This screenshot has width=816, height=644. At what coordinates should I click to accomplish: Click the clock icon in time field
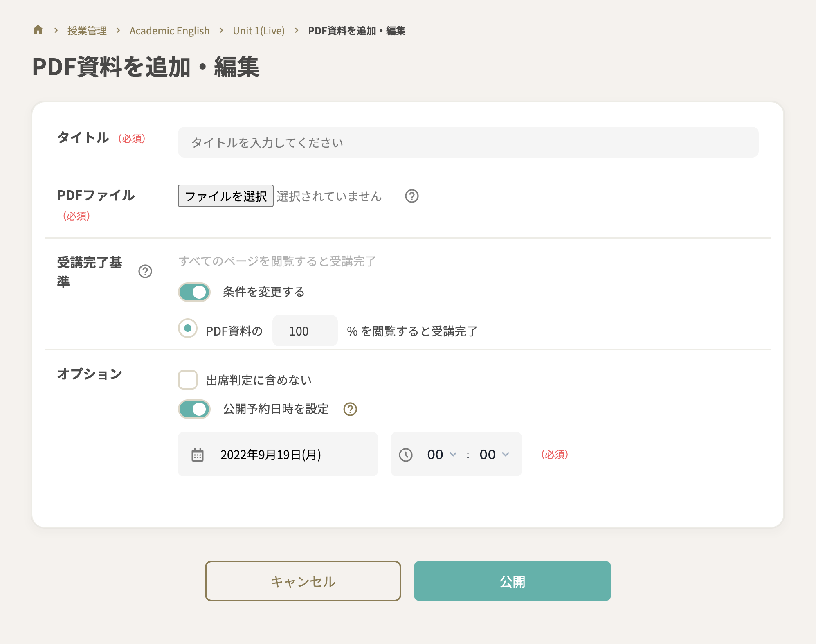coord(406,455)
